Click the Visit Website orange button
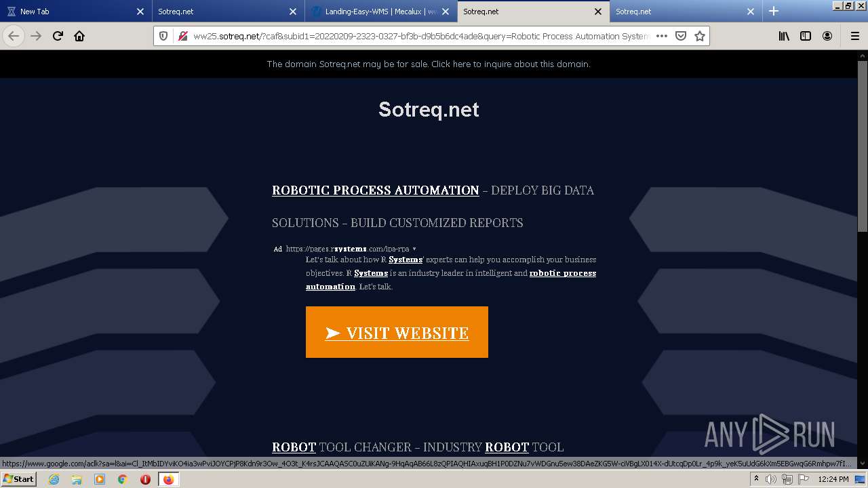This screenshot has height=488, width=868. point(397,332)
